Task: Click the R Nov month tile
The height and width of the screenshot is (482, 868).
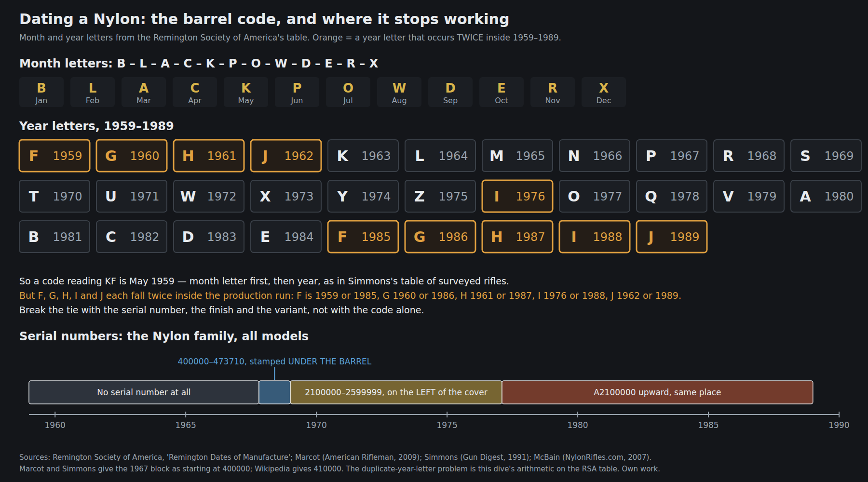Action: pos(553,92)
